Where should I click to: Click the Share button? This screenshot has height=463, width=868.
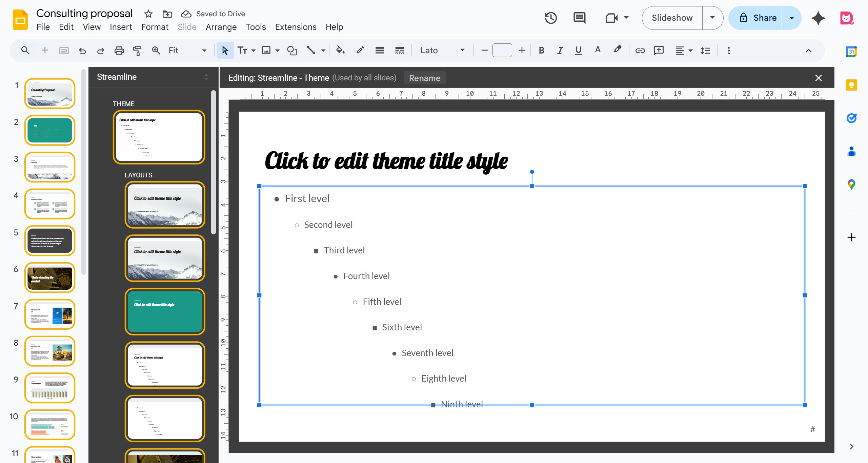756,18
